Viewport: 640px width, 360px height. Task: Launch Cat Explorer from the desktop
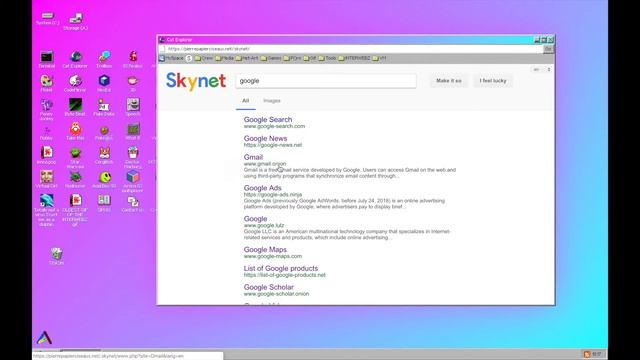(75, 59)
